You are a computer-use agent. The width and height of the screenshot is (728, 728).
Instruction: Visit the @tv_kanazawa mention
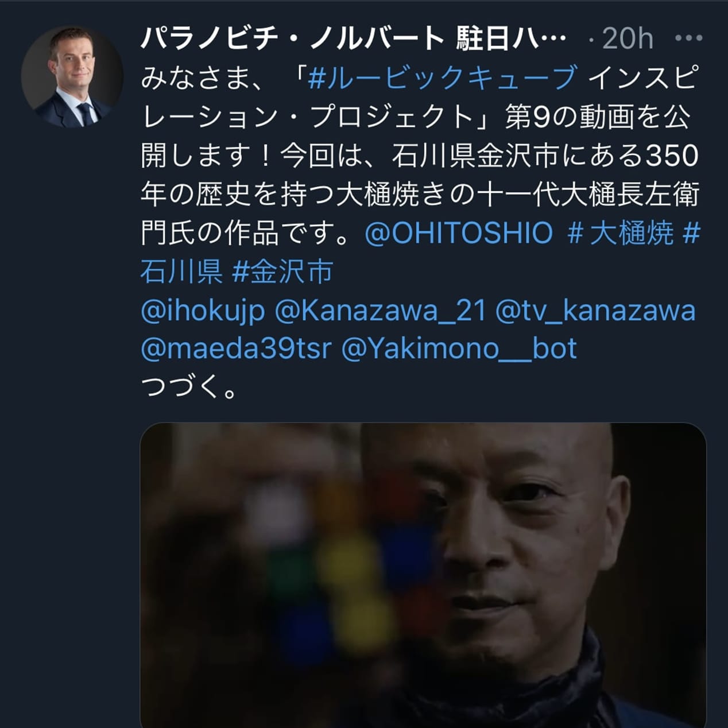click(x=595, y=311)
